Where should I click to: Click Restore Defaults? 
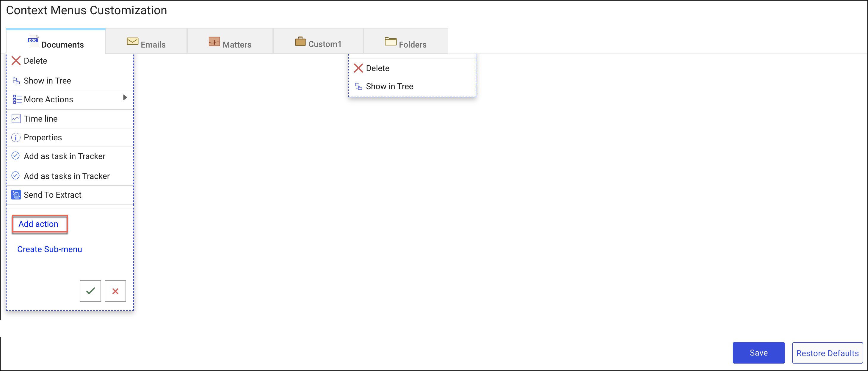coord(827,353)
